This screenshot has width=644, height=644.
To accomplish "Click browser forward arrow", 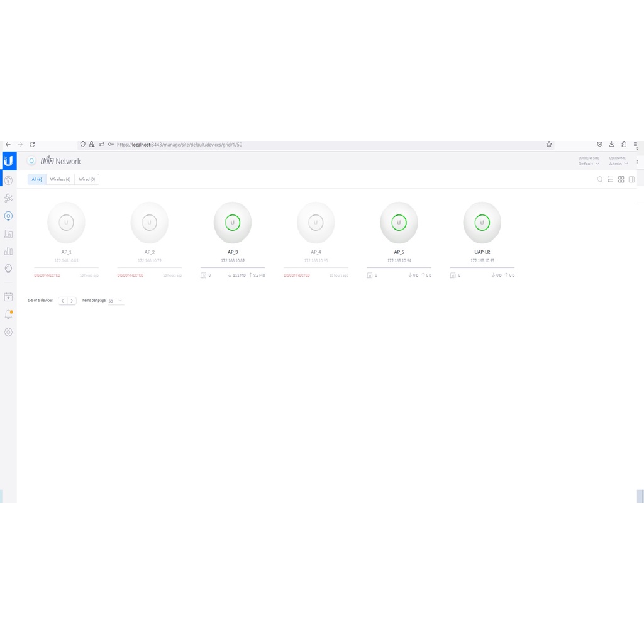I will tap(20, 145).
